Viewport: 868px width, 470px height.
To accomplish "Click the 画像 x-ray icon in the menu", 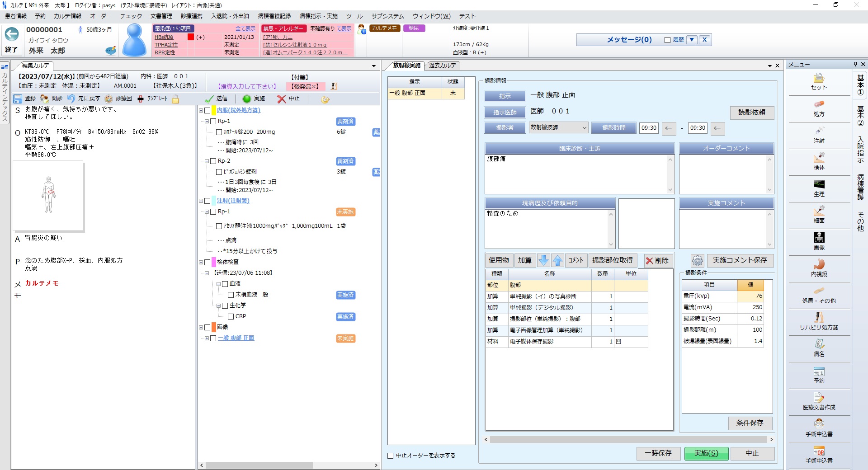I will 819,238.
